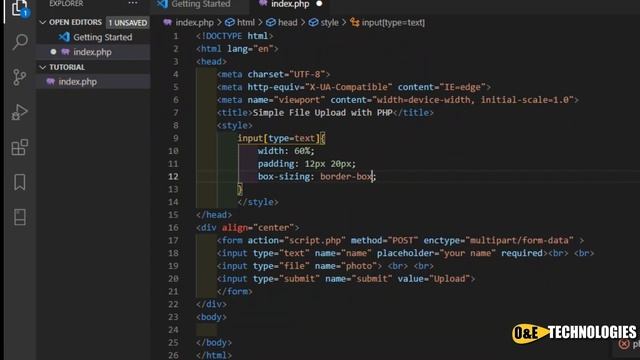
Task: Click 'UTF-8' charset value on line 4
Action: [x=307, y=74]
